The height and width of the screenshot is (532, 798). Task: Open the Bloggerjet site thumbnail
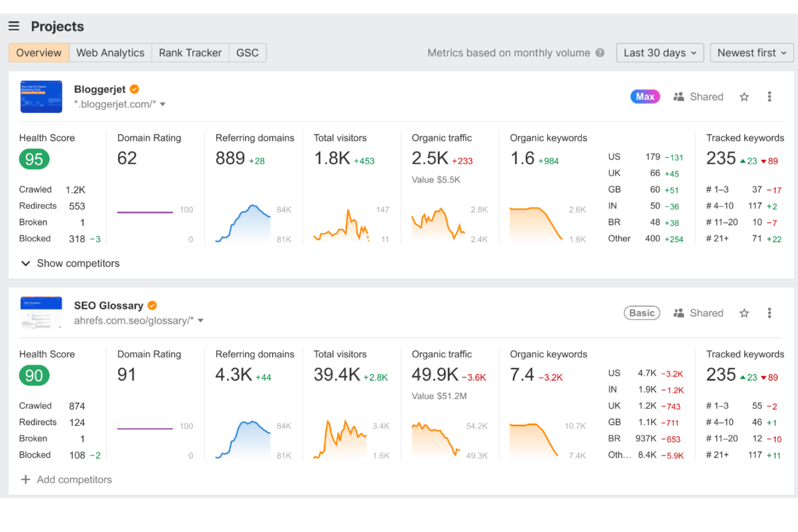[42, 96]
